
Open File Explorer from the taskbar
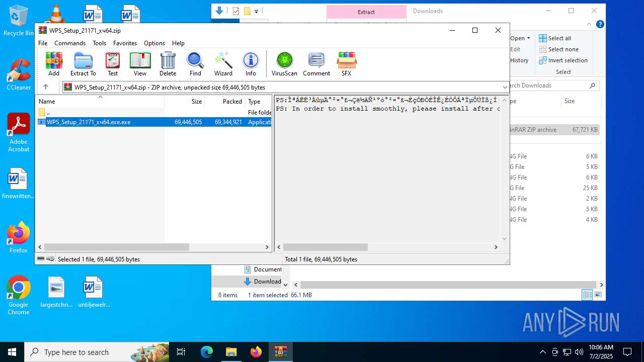point(231,352)
